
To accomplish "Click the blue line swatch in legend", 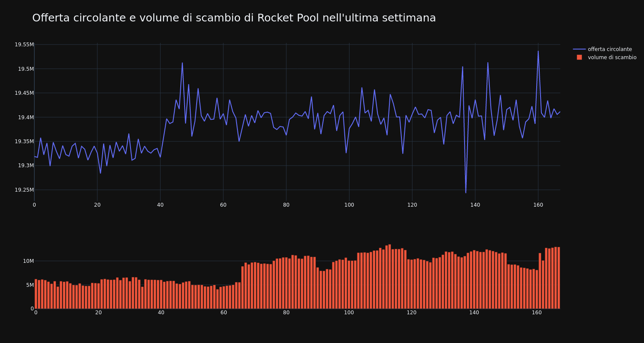I will (579, 49).
